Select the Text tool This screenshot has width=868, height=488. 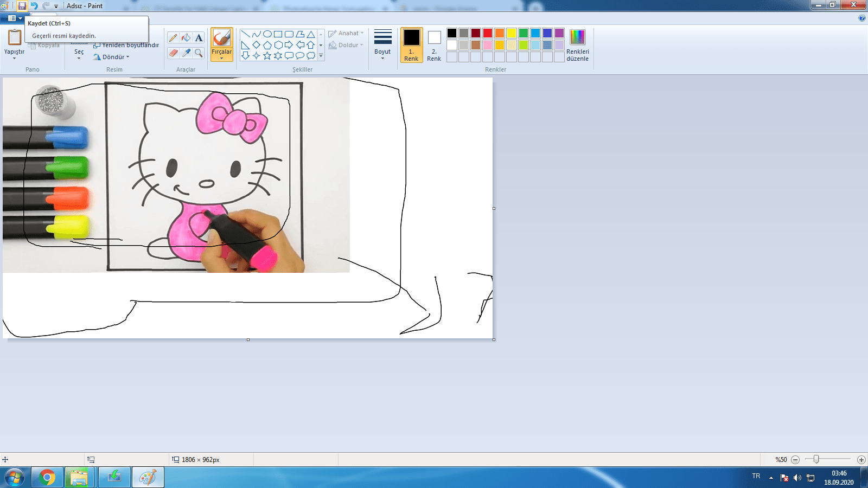pos(199,37)
